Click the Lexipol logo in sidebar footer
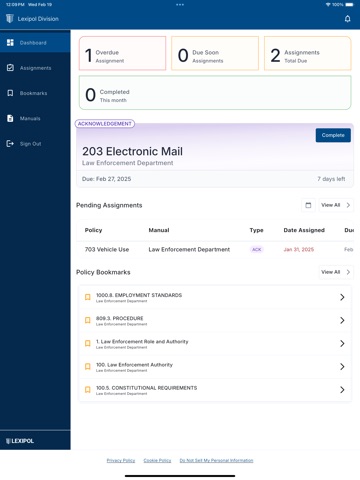Viewport: 360px width, 480px height. tap(20, 441)
